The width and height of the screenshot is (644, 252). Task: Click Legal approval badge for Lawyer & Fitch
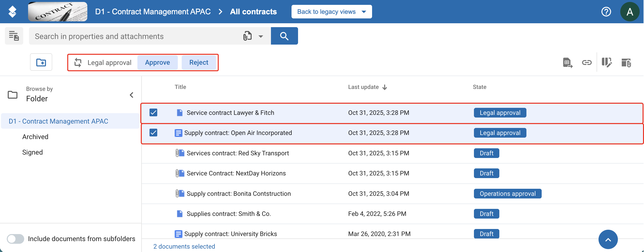pos(500,113)
